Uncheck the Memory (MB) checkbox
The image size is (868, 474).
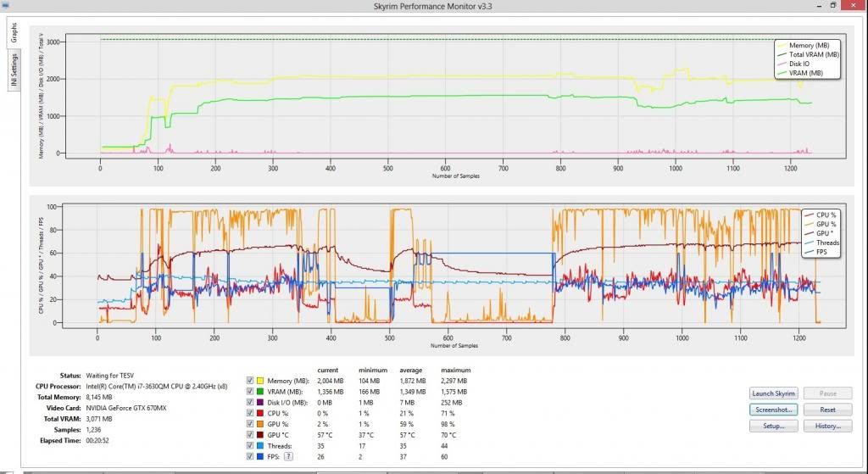click(250, 381)
